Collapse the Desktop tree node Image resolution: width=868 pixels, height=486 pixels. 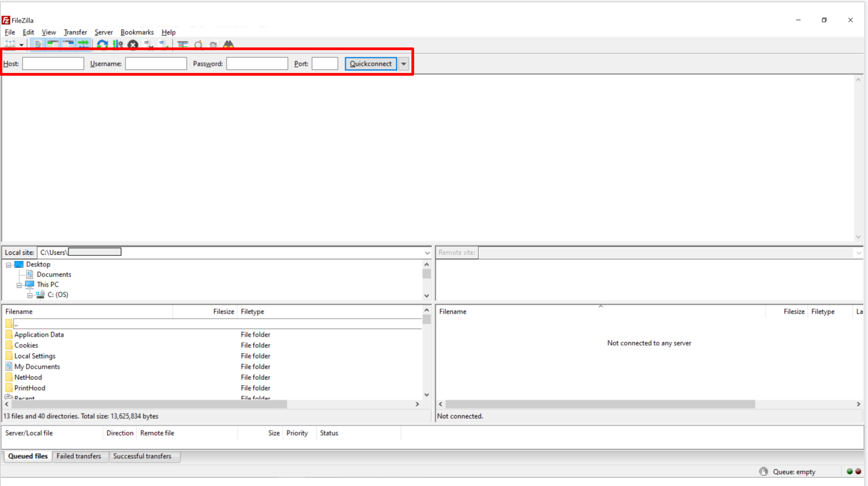[x=8, y=265]
